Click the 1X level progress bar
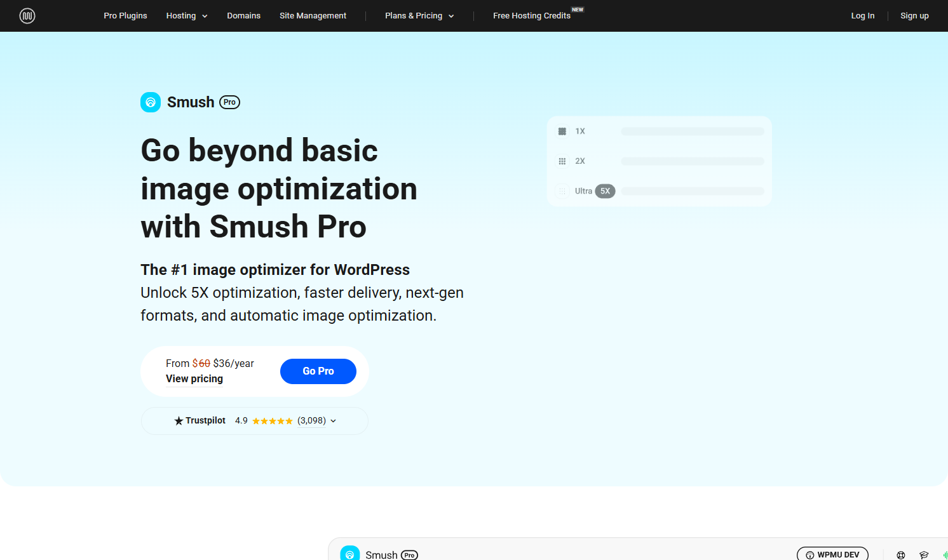This screenshot has height=560, width=948. click(x=693, y=131)
